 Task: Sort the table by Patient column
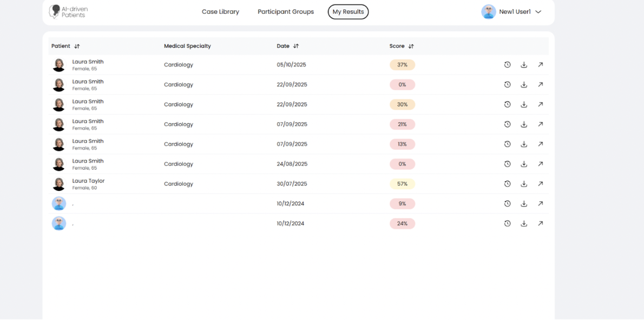pyautogui.click(x=77, y=46)
